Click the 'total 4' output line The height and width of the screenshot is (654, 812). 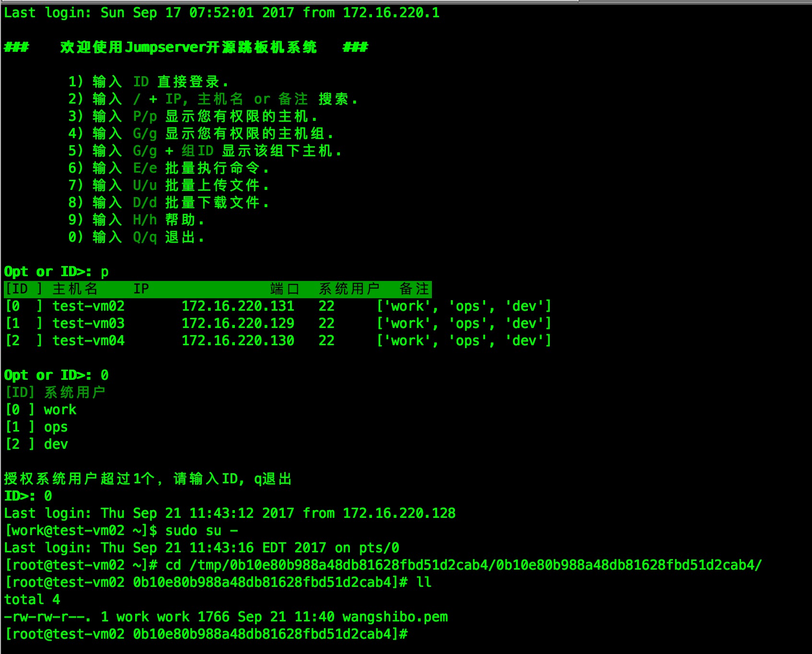coord(32,599)
